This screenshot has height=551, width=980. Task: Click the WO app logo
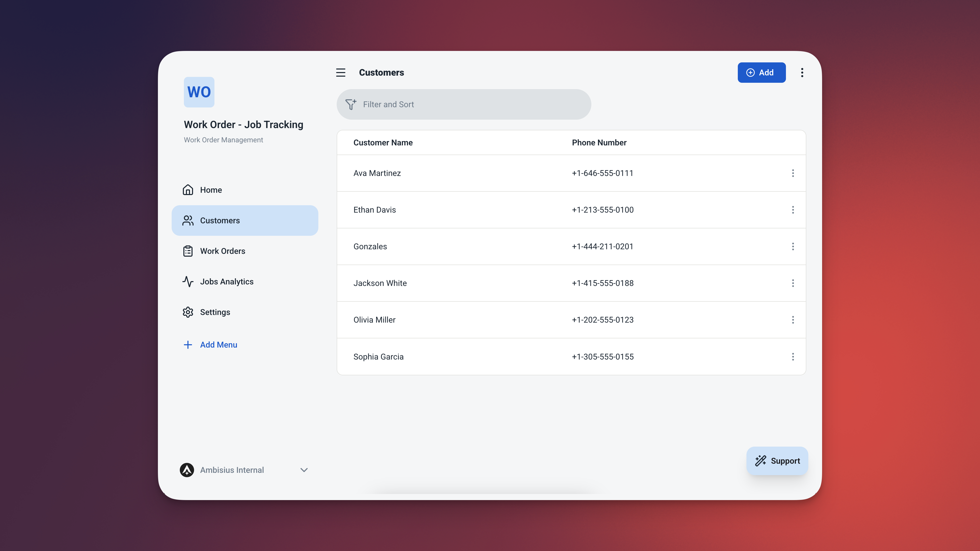[199, 92]
